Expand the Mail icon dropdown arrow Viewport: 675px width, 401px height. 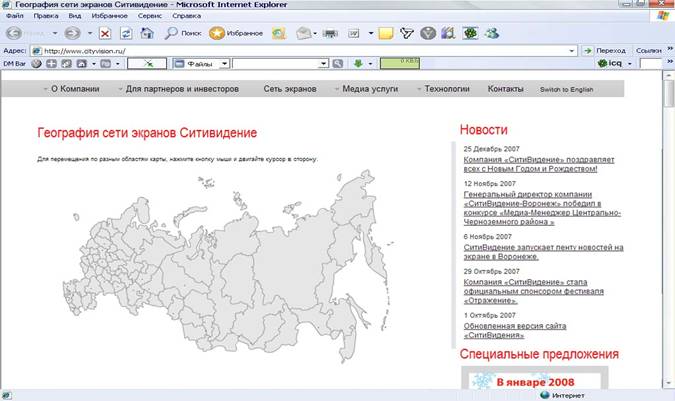pos(315,34)
